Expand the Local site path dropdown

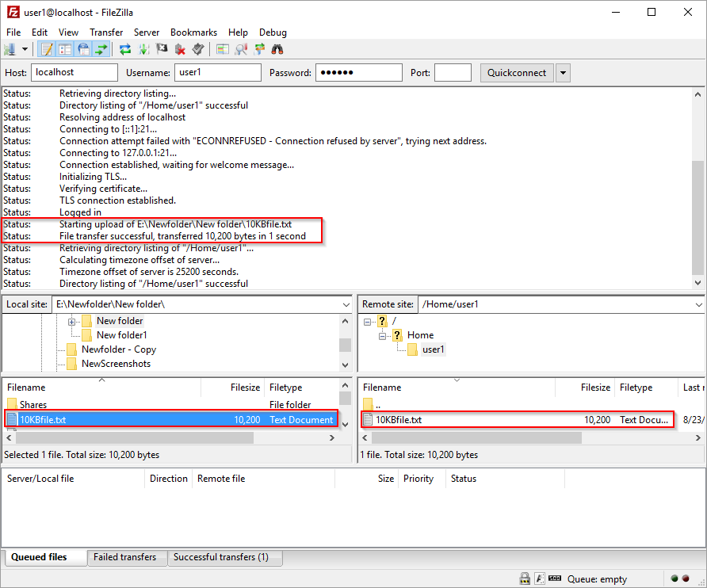point(346,304)
